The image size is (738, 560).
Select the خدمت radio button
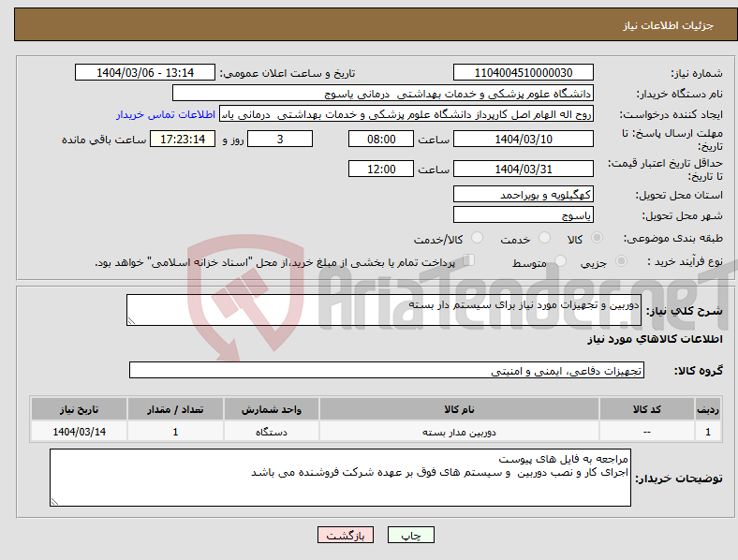[544, 238]
